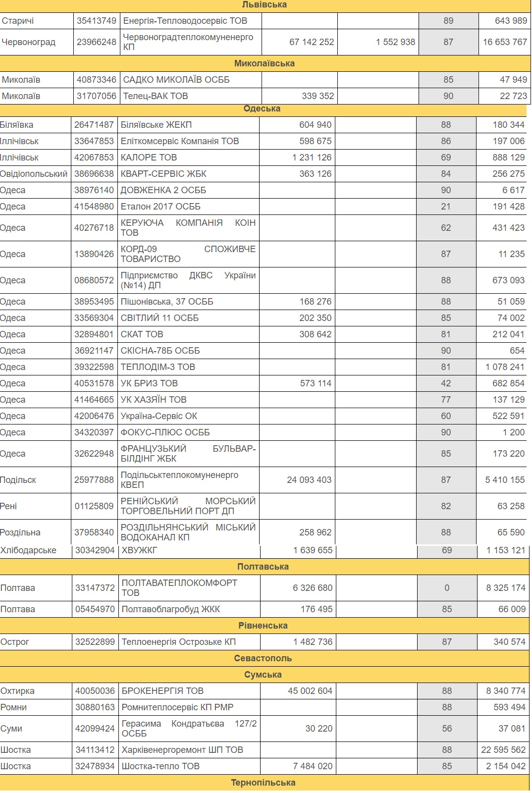This screenshot has height=793, width=532.
Task: Click ФОКУС-ПЛЮС ОСББ cell
Action: [188, 432]
